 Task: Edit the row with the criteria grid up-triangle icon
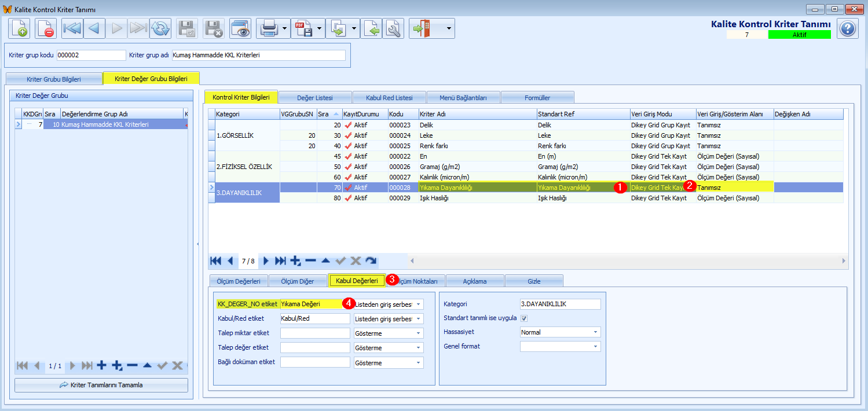point(325,261)
